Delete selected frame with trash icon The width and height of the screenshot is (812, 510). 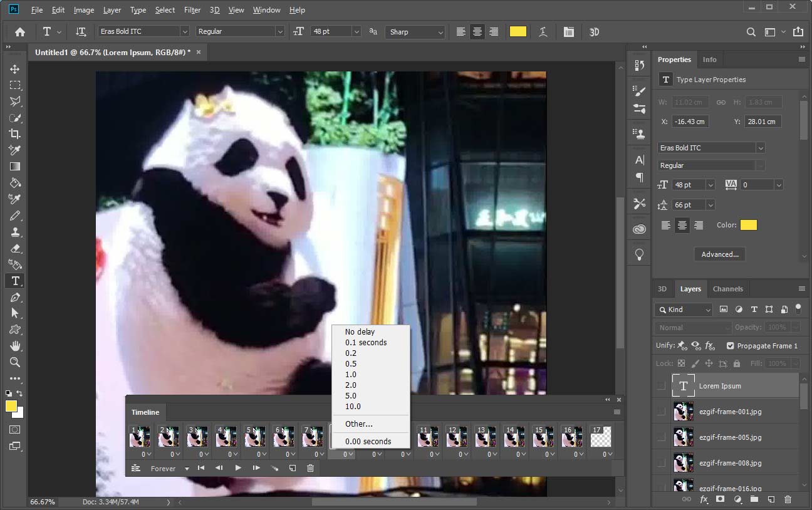(310, 468)
